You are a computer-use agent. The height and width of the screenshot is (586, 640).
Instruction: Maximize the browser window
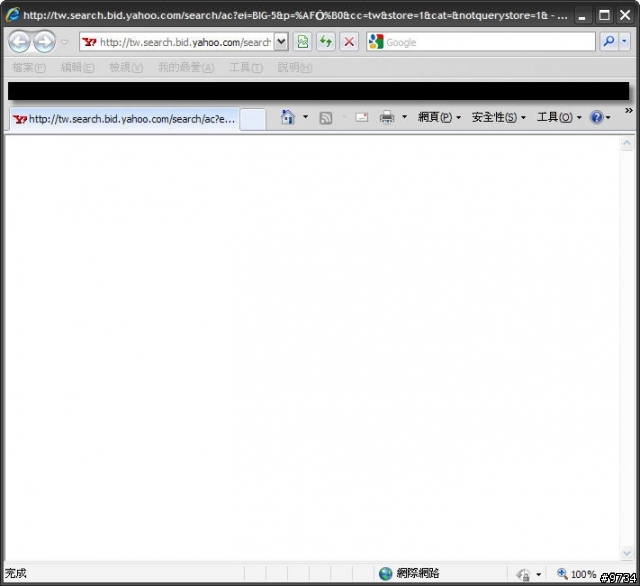point(604,15)
